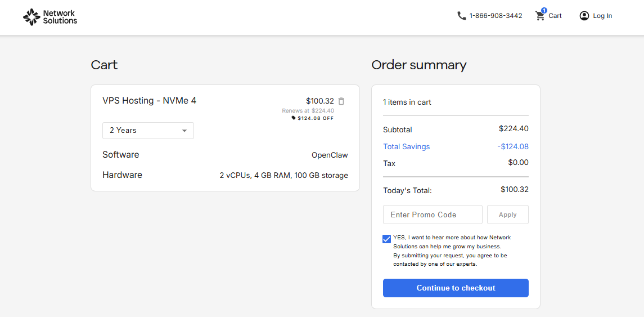Click the cart item count badge

click(x=544, y=10)
